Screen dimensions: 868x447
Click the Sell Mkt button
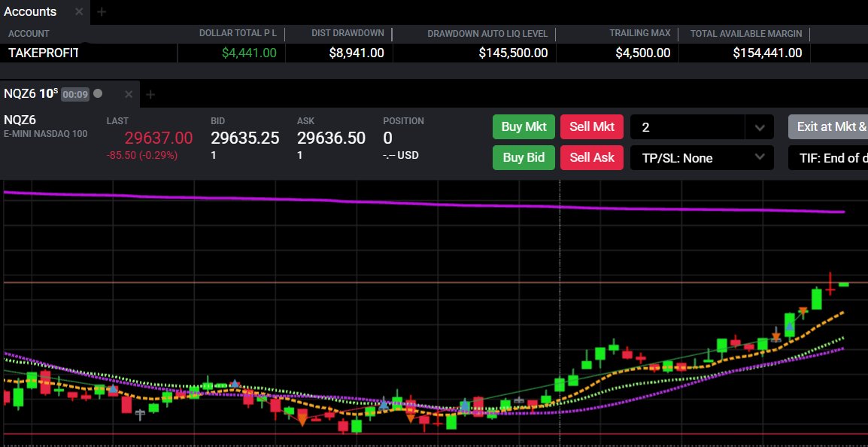tap(592, 127)
